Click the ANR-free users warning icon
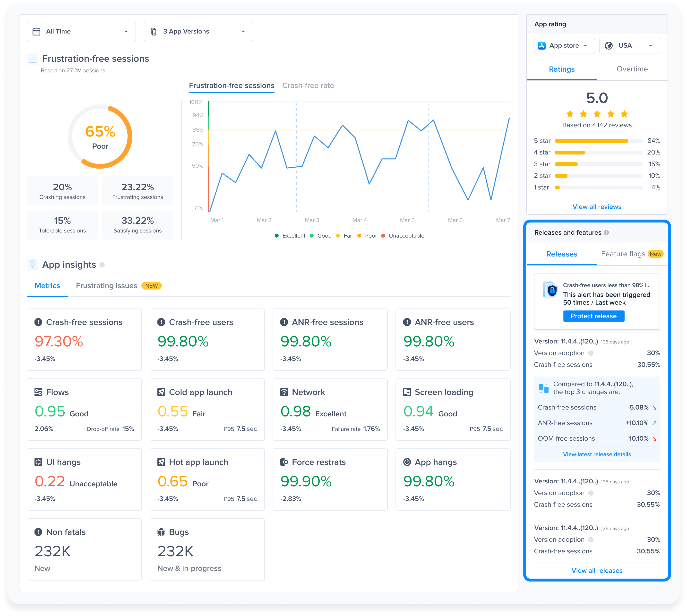 [407, 322]
